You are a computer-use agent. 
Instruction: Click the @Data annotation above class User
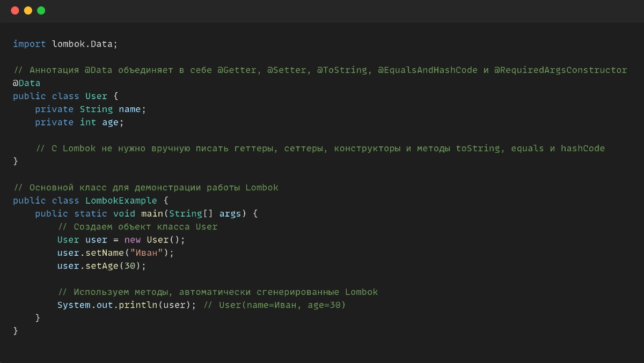tap(27, 83)
